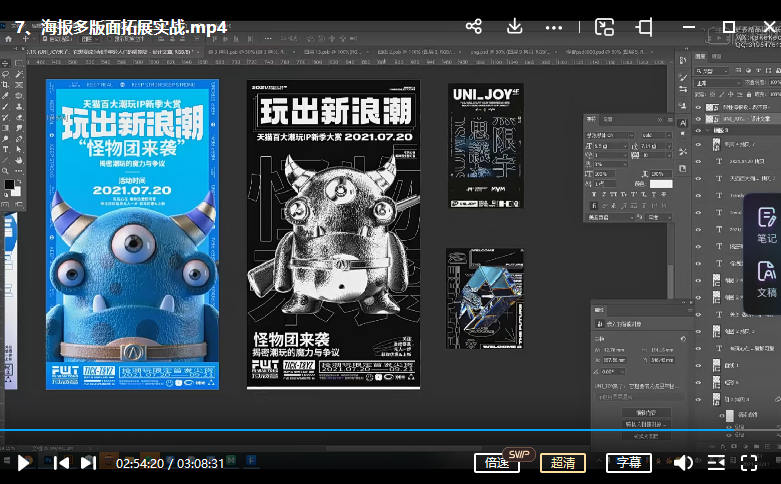Open the 倍速 playback speed menu
Viewport: 781px width, 484px height.
pyautogui.click(x=497, y=463)
